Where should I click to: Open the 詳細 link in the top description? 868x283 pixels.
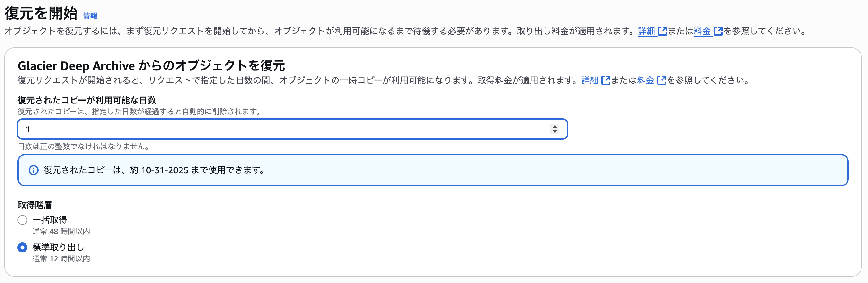tap(647, 31)
